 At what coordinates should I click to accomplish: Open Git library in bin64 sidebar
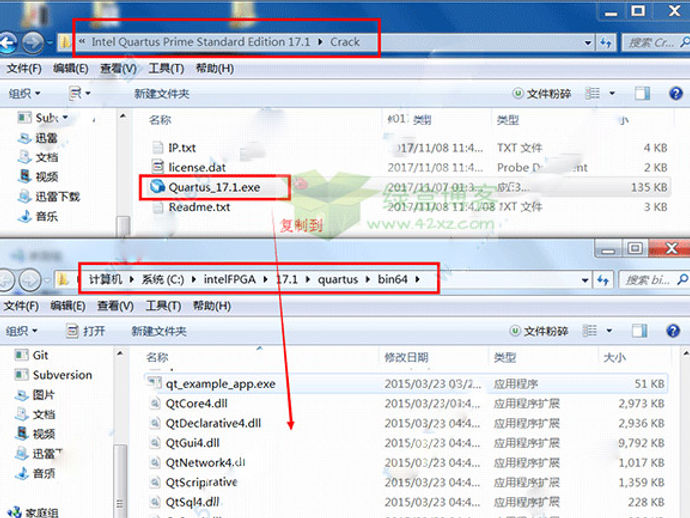tap(31, 355)
